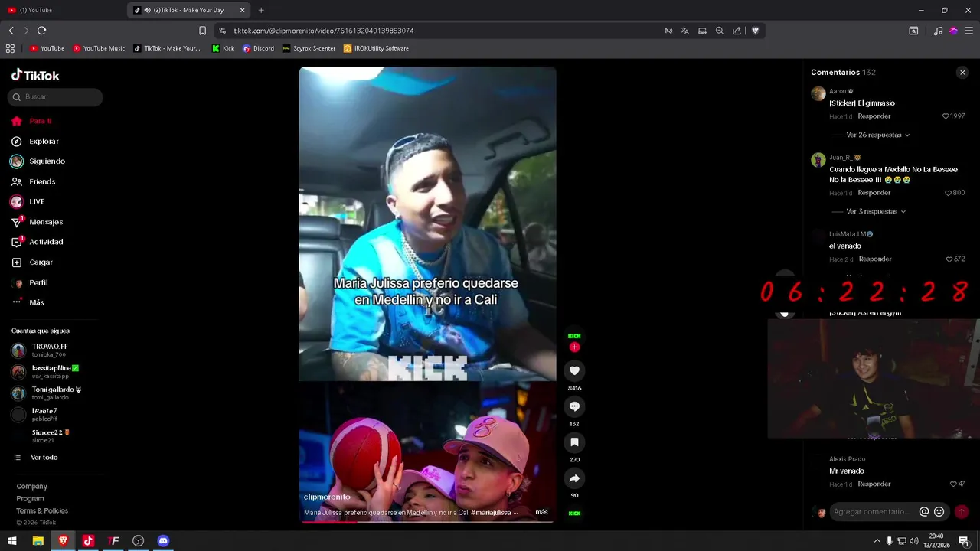Open comments via the speech bubble icon
980x551 pixels.
point(574,406)
